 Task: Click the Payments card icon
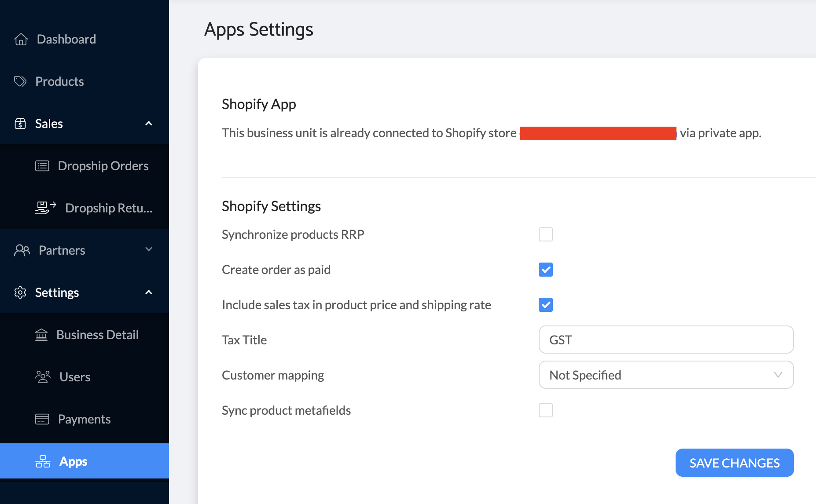[42, 419]
